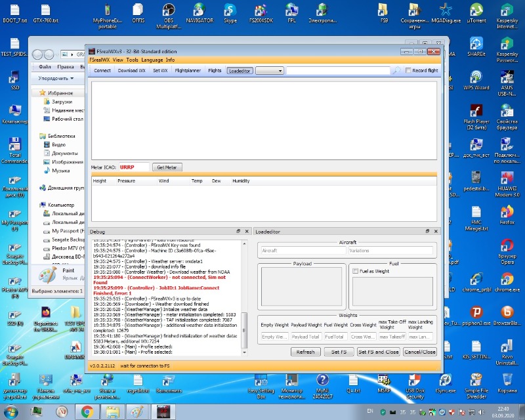Open the Revo Uninstaller desktop icon

pos(507,352)
